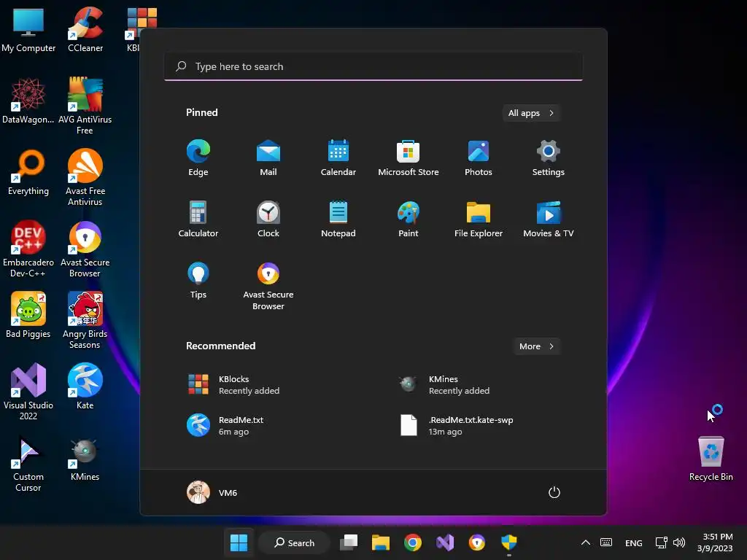Image resolution: width=747 pixels, height=560 pixels.
Task: Select Bad Piggies desktop icon
Action: tap(28, 316)
